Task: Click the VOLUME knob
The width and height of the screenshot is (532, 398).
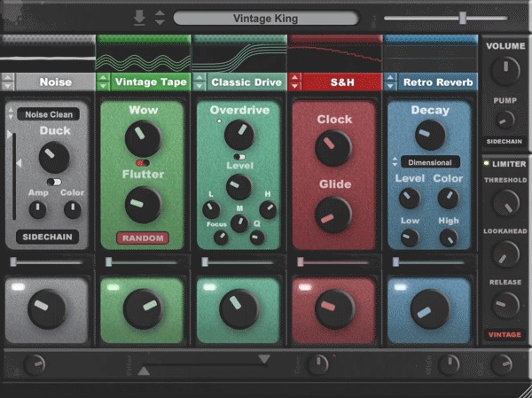Action: click(x=505, y=71)
